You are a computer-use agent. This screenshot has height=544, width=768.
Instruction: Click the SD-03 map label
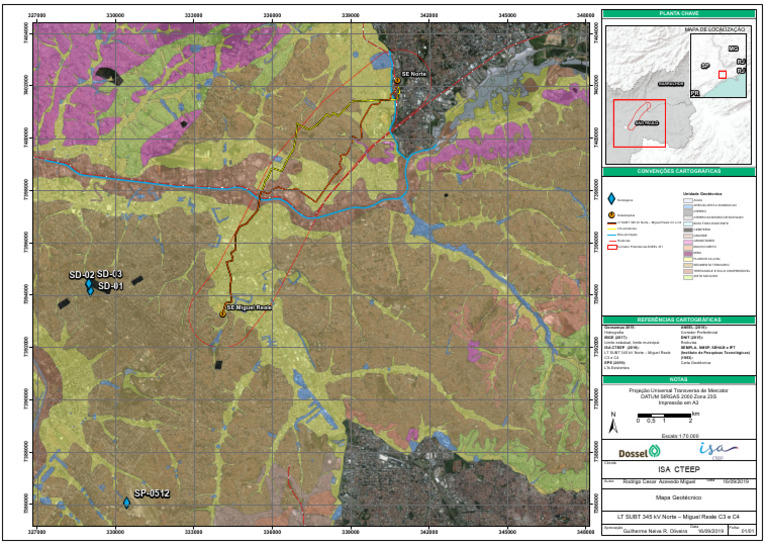[x=109, y=274]
